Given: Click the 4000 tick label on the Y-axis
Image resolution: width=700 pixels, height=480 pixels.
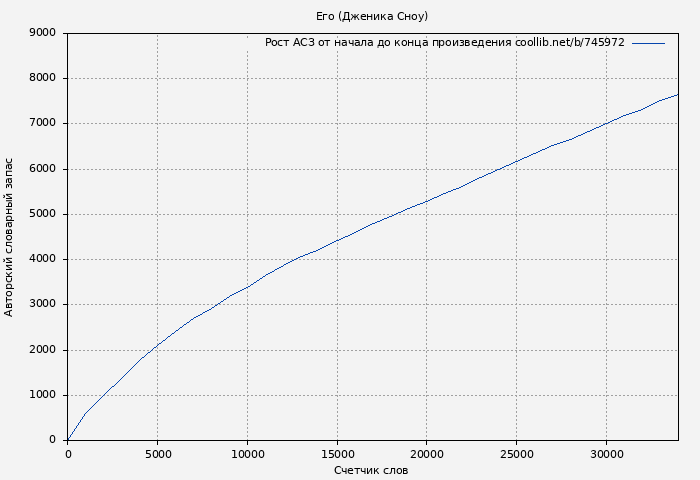Looking at the screenshot, I should coord(43,259).
